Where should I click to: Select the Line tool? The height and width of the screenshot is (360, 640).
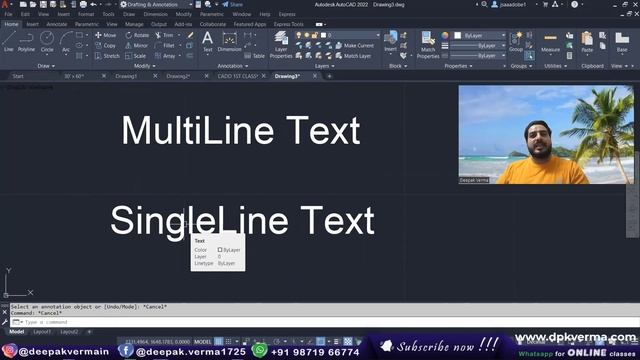[x=9, y=42]
